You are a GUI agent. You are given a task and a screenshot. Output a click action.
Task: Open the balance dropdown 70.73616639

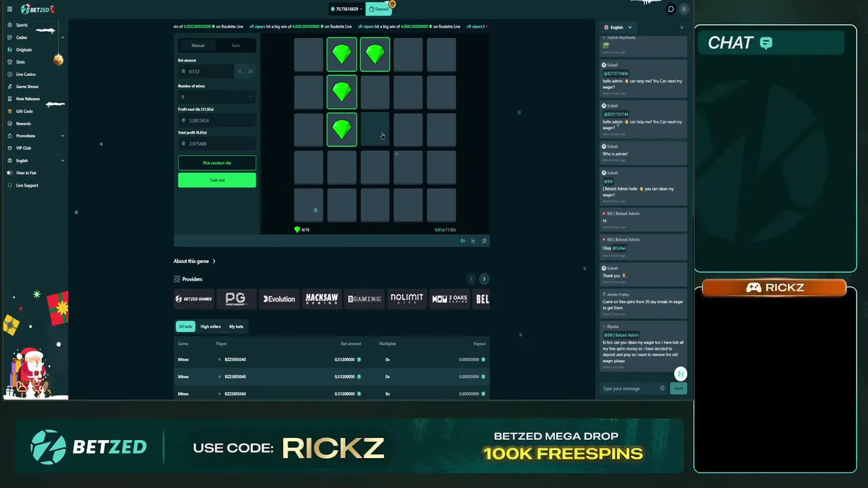pyautogui.click(x=346, y=9)
